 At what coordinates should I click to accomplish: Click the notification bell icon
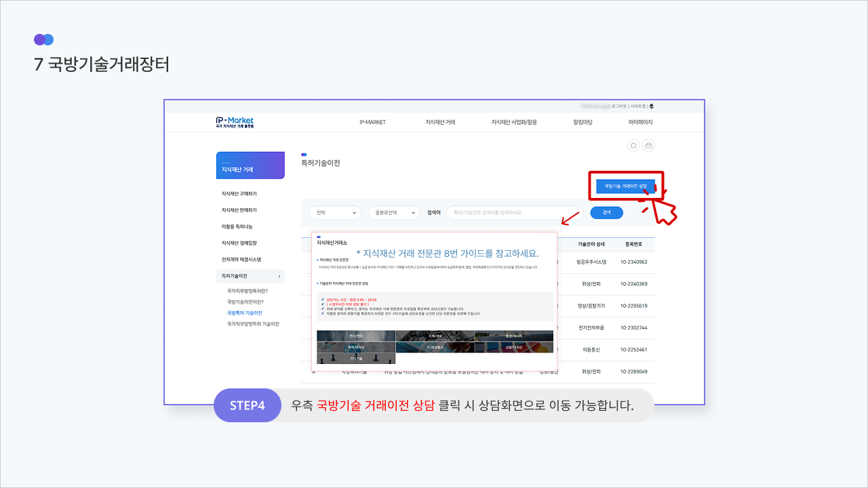652,106
